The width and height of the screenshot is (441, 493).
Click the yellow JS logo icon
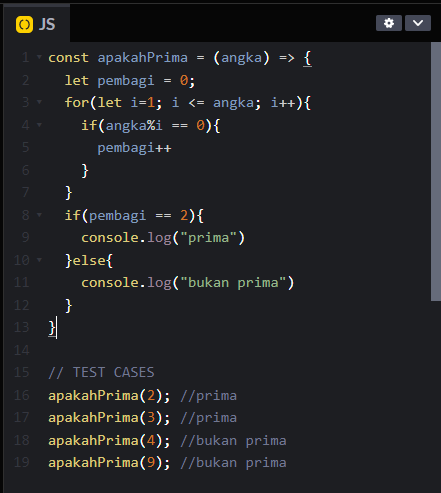click(24, 24)
